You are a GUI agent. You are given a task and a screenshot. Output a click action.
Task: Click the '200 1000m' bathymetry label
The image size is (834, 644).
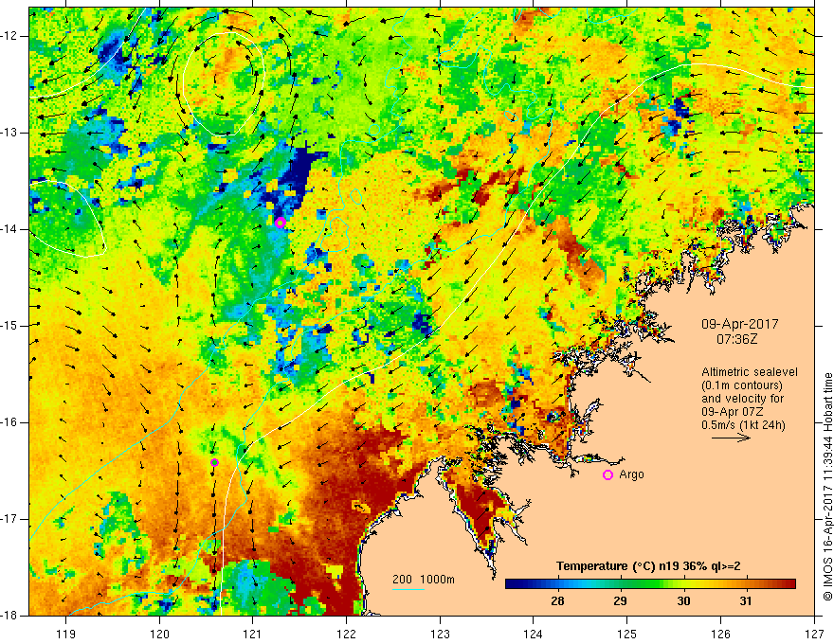(x=424, y=580)
